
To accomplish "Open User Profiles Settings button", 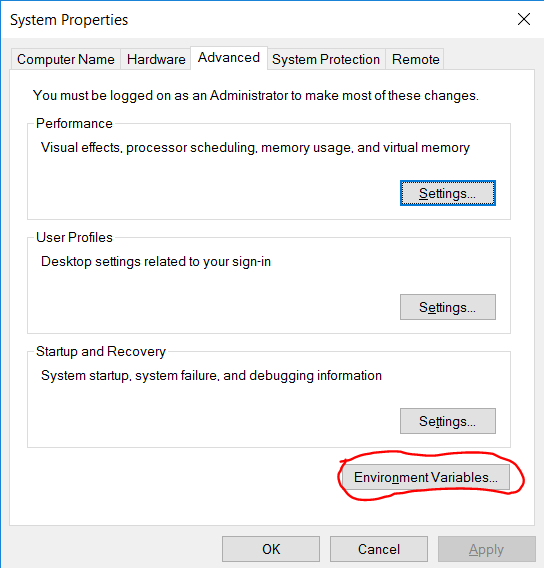I will (x=448, y=307).
